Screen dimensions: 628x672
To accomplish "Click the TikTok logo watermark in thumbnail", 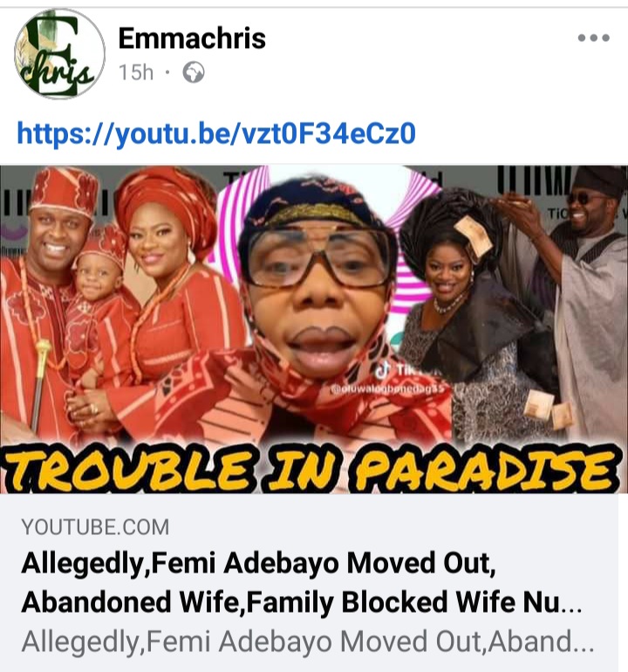I will [x=383, y=369].
